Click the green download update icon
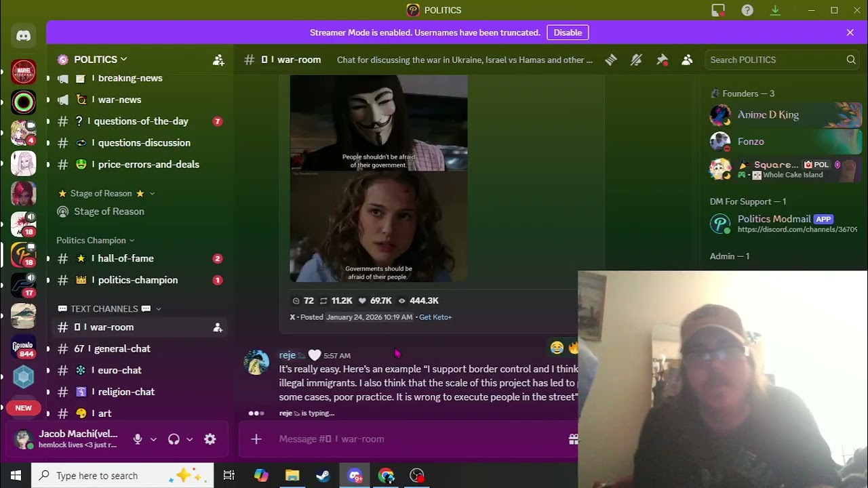This screenshot has height=488, width=868. click(775, 10)
